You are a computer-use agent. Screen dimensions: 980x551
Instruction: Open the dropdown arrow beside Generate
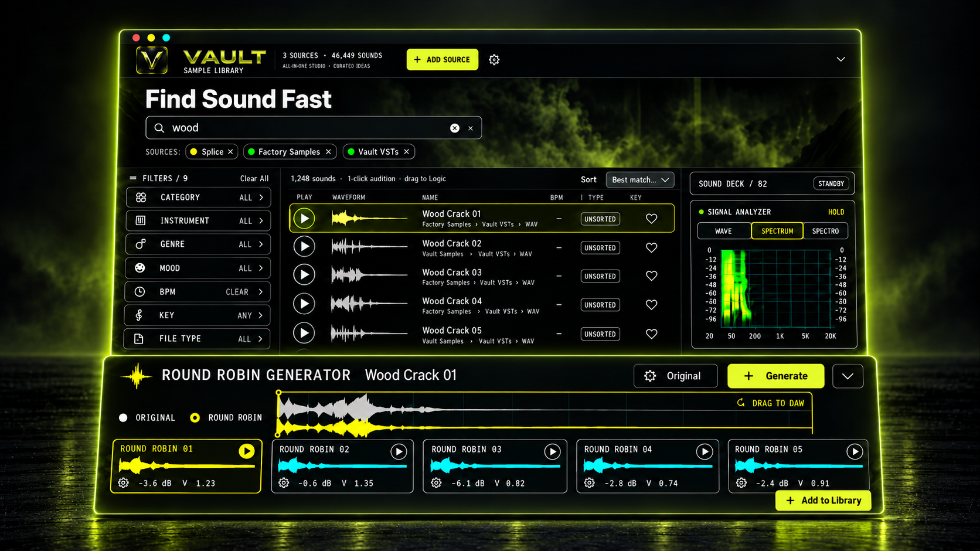point(848,376)
